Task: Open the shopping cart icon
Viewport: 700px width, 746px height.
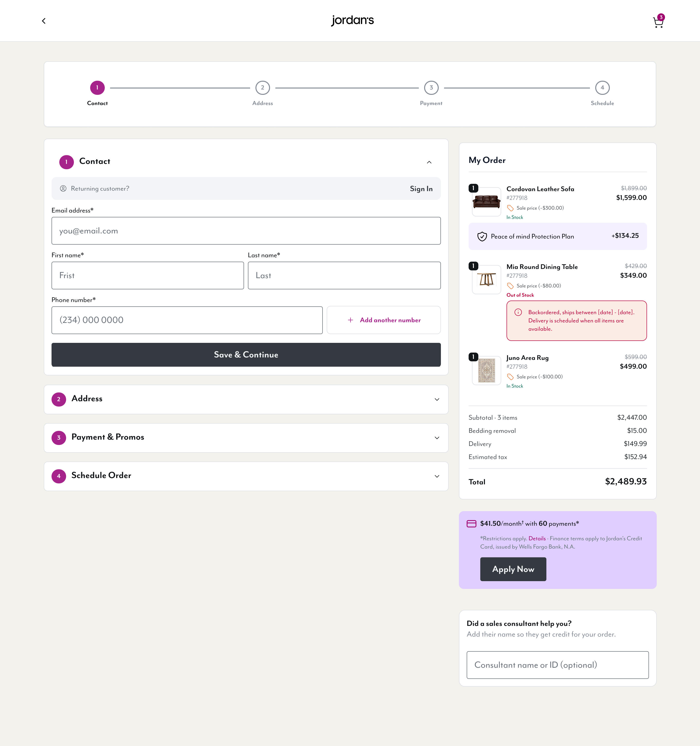Action: click(658, 21)
